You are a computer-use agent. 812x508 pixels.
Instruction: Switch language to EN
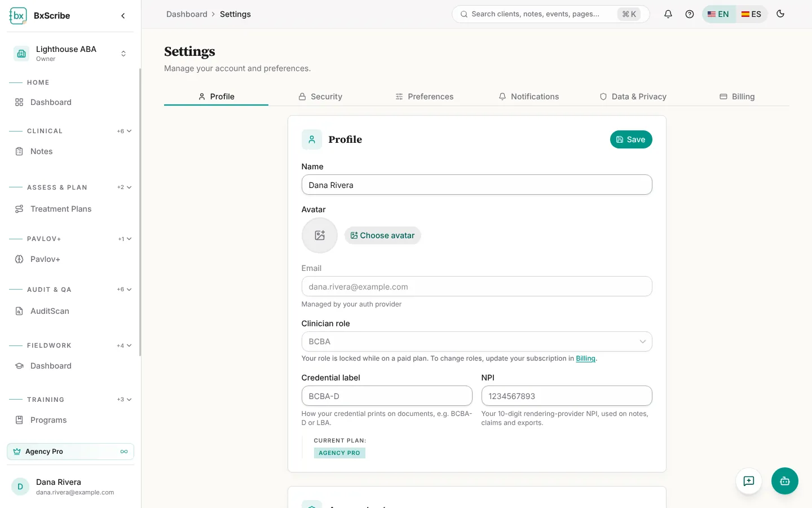719,14
